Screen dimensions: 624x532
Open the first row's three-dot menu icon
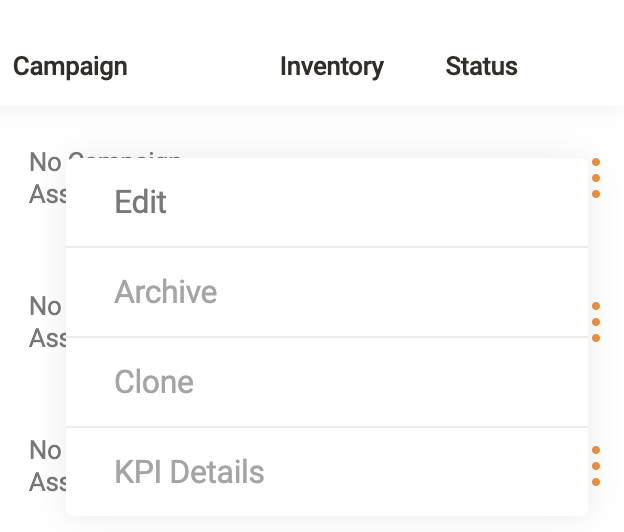click(596, 178)
